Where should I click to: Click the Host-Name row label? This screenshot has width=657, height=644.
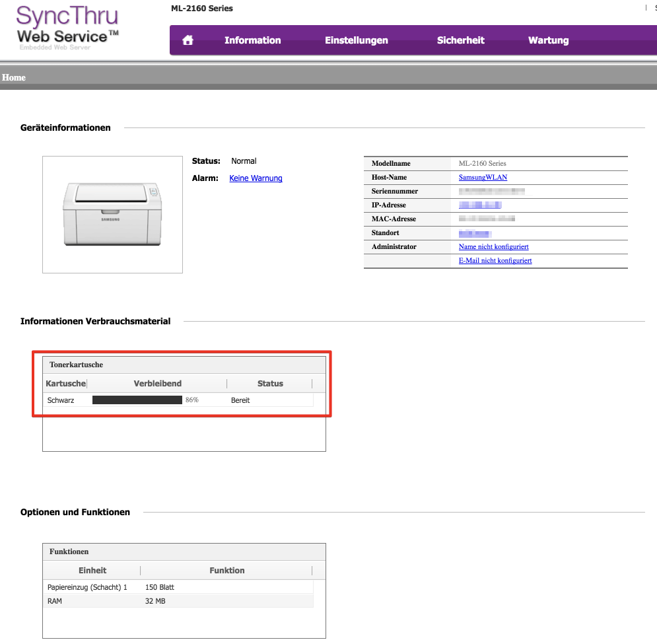point(390,178)
